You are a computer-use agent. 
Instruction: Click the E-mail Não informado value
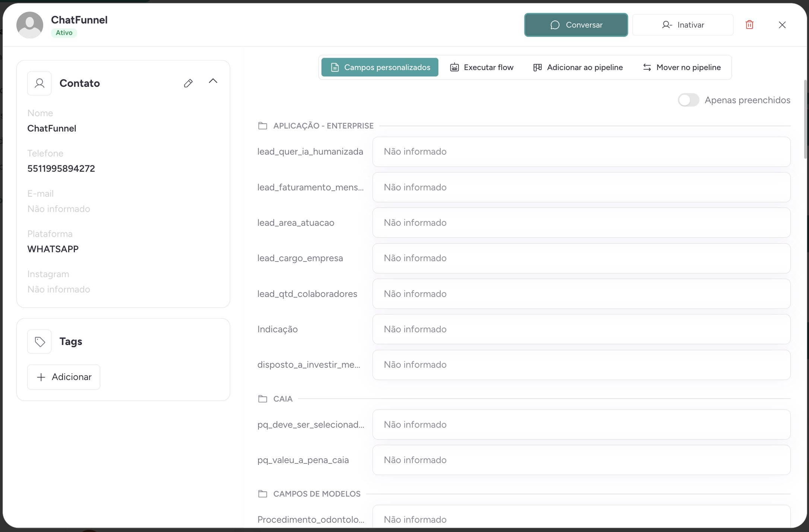59,209
